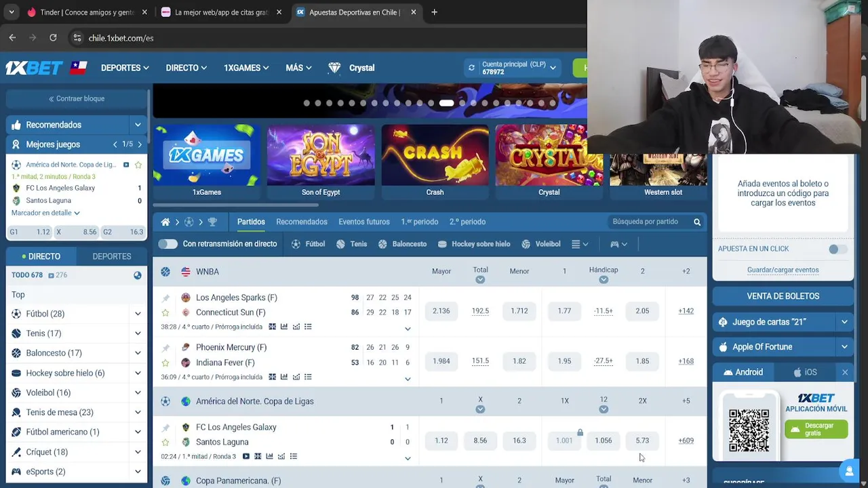
Task: Click round icon beside TODO 678
Action: pos(138,275)
